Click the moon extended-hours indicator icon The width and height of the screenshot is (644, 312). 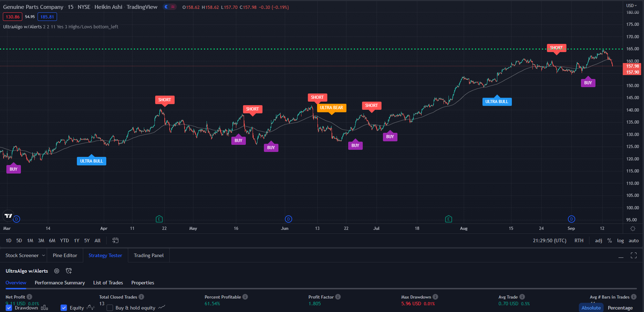[167, 7]
